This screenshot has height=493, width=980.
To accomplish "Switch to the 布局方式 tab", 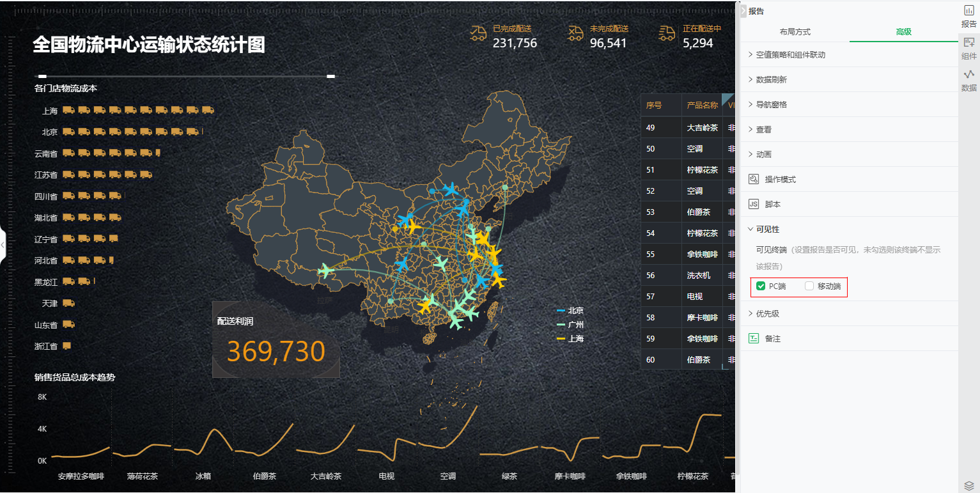I will tap(795, 32).
